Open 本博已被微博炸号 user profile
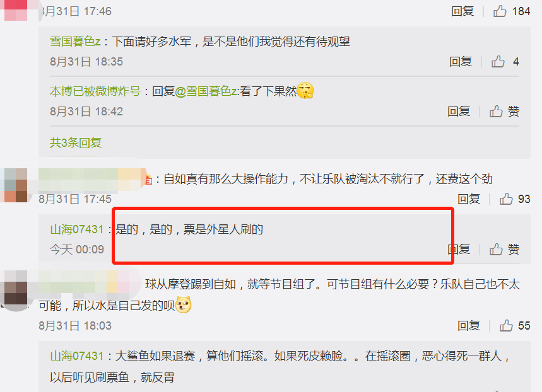 pyautogui.click(x=95, y=91)
